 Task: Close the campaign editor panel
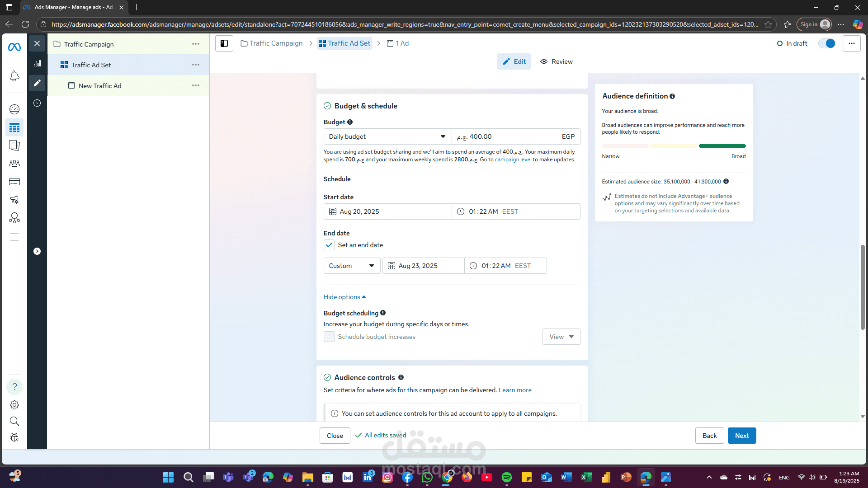pos(37,43)
